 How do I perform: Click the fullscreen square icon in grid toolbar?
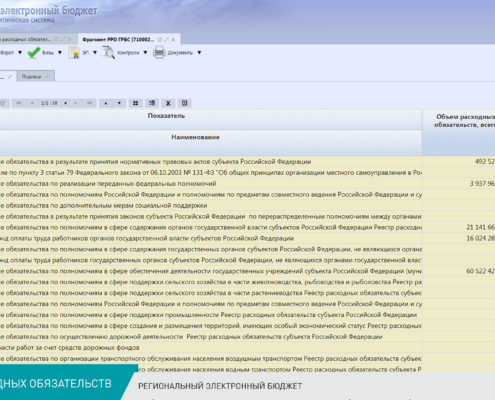(184, 103)
